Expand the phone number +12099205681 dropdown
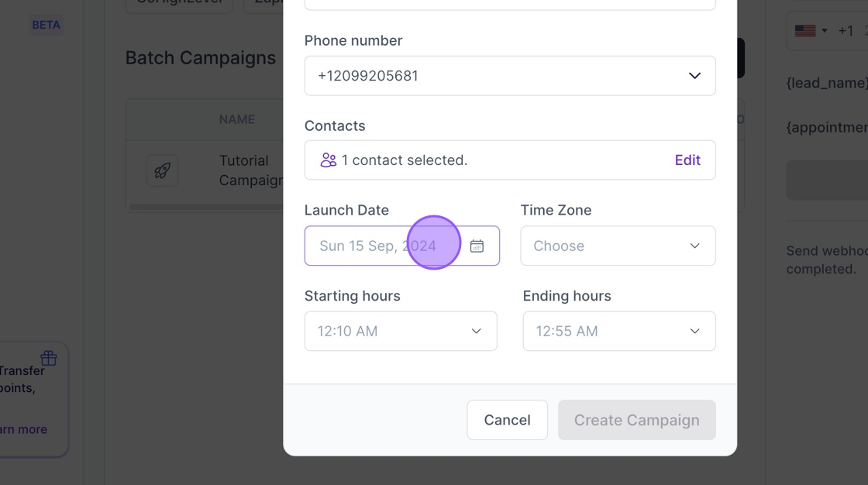The image size is (868, 485). [x=510, y=76]
